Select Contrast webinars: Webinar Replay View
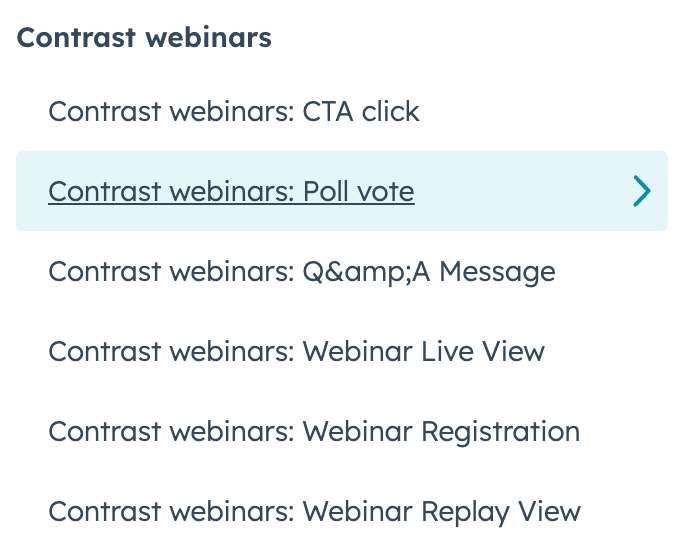The width and height of the screenshot is (686, 540). tap(314, 511)
